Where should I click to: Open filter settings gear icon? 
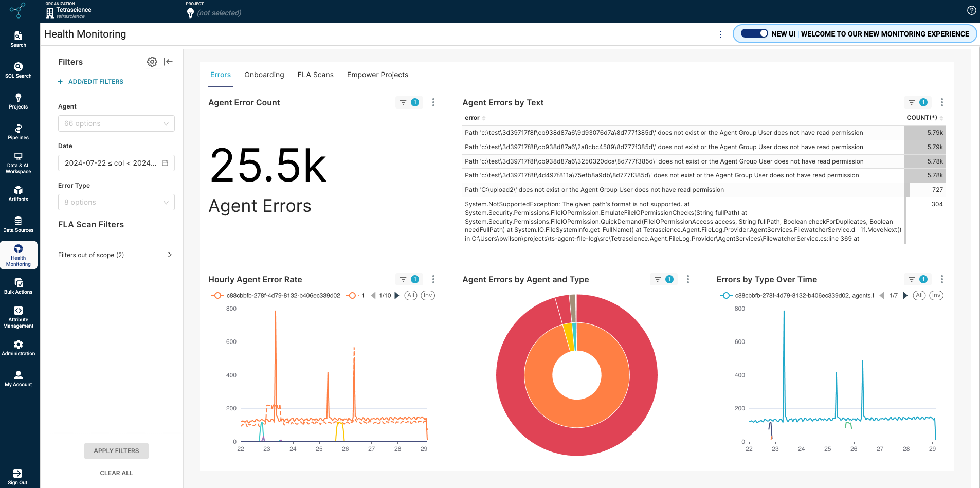(x=152, y=62)
